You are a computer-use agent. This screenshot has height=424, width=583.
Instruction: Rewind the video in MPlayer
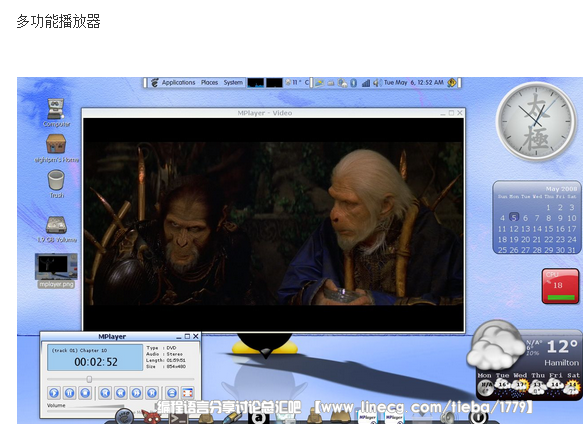(x=121, y=392)
